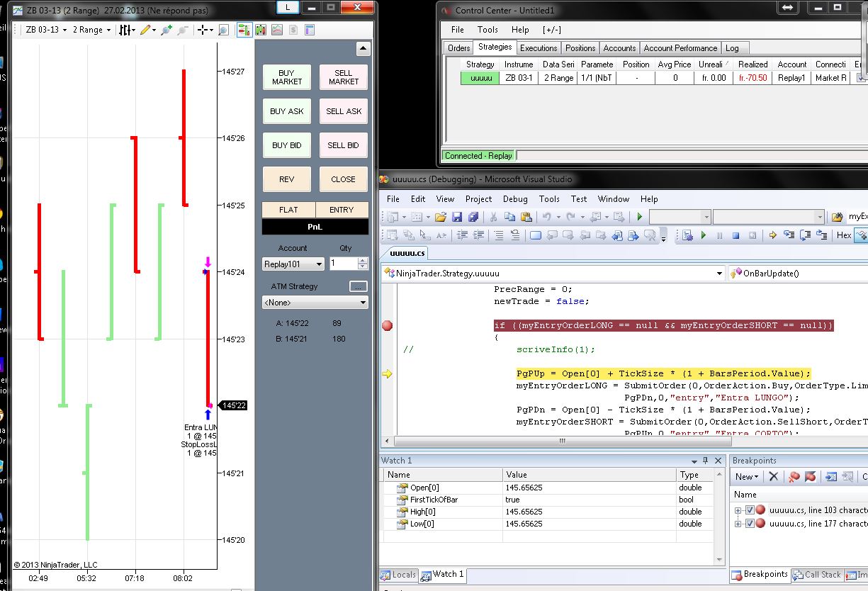Viewport: 868px width, 591px height.
Task: Open the New breakpoint dropdown
Action: tap(747, 477)
